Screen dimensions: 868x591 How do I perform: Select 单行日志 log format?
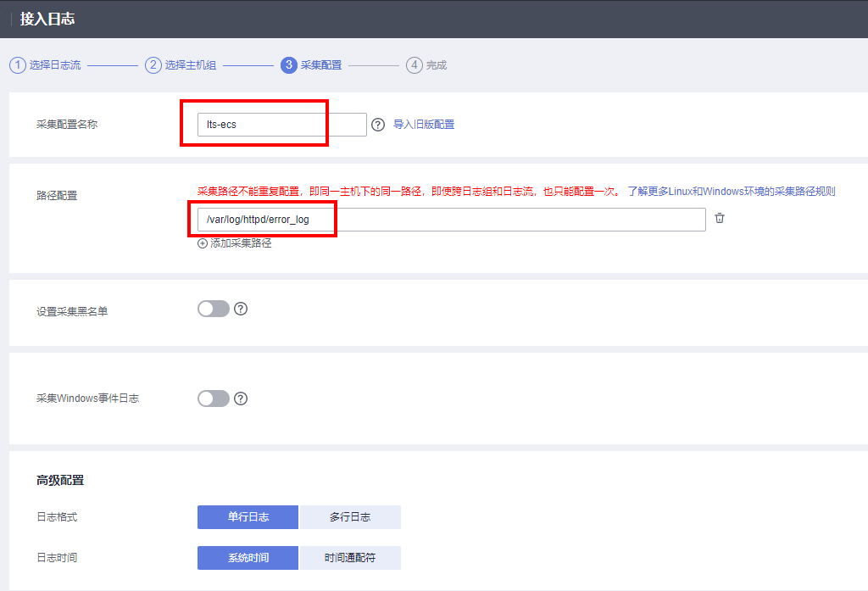[248, 517]
